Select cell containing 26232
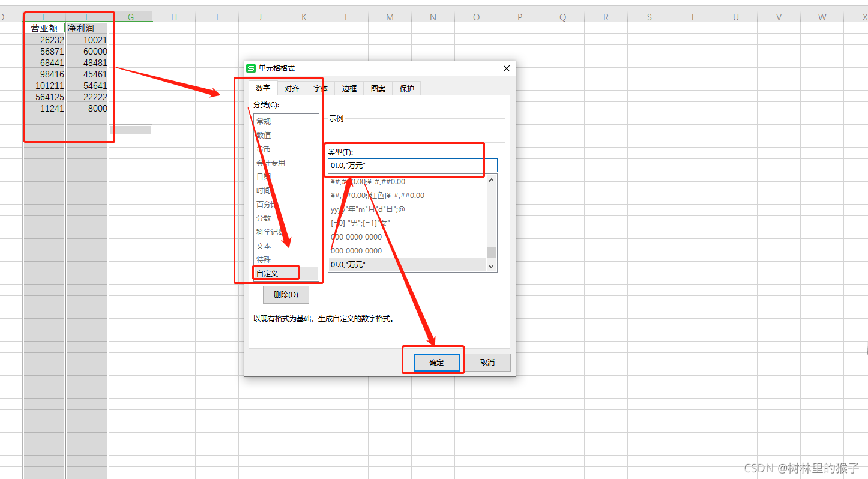Image resolution: width=868 pixels, height=479 pixels. pos(44,40)
